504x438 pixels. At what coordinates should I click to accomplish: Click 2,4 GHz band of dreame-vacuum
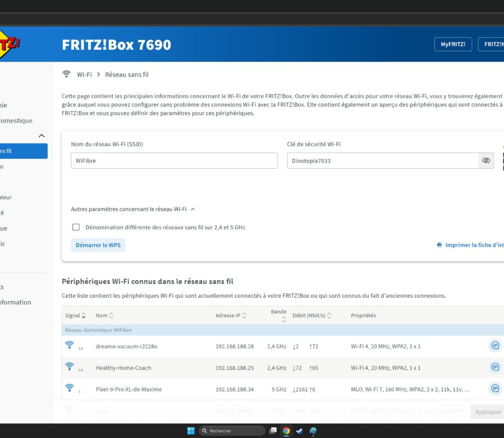tap(277, 347)
